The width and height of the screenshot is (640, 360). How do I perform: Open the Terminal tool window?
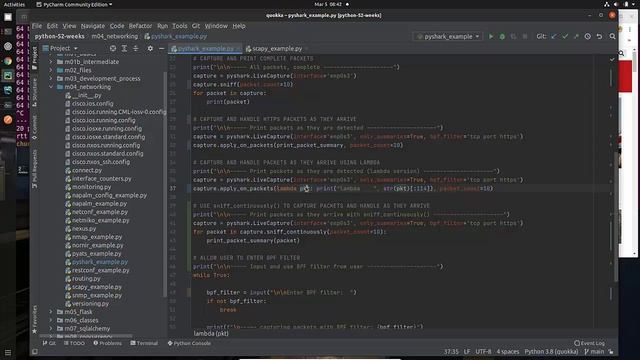click(144, 343)
